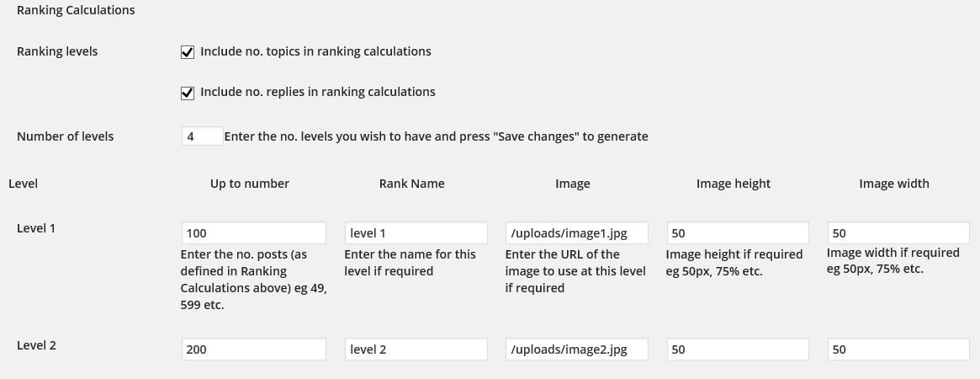The image size is (980, 379).
Task: Click the Rank Name column header
Action: [411, 184]
